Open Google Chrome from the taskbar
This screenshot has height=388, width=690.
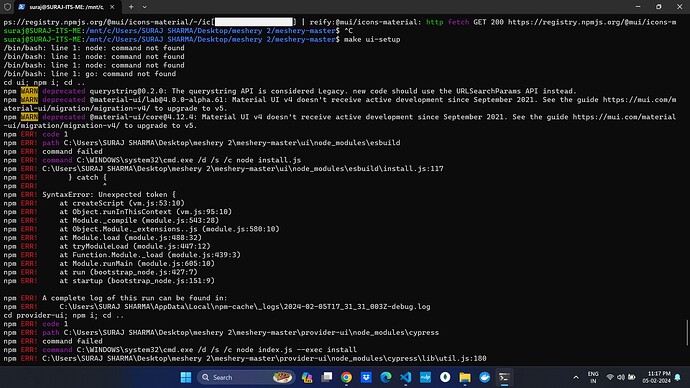tap(346, 377)
